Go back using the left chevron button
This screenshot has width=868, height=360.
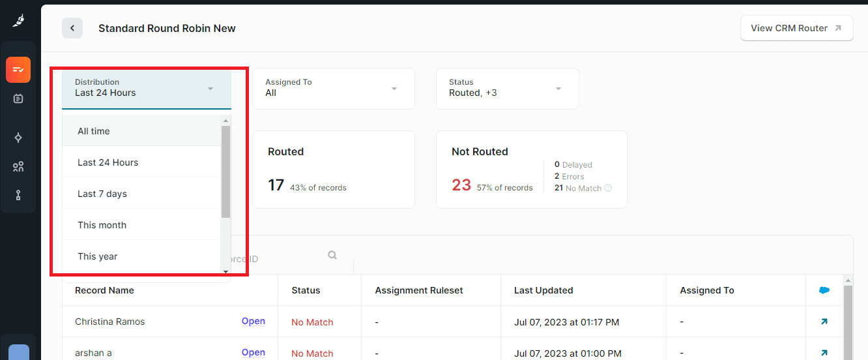pyautogui.click(x=72, y=28)
